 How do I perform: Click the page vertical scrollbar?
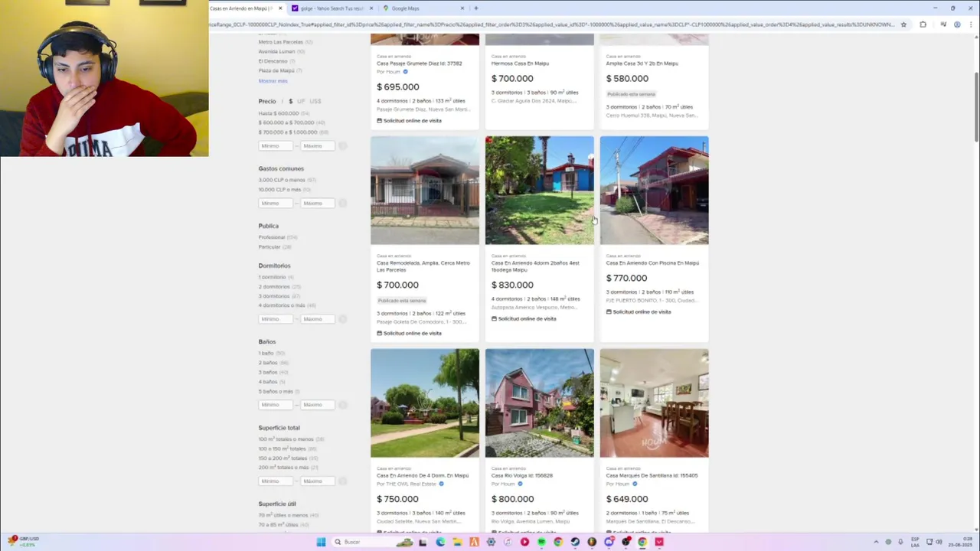coord(976,107)
